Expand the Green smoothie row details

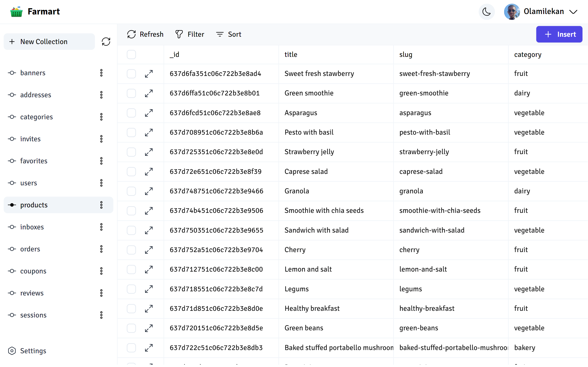coord(149,93)
